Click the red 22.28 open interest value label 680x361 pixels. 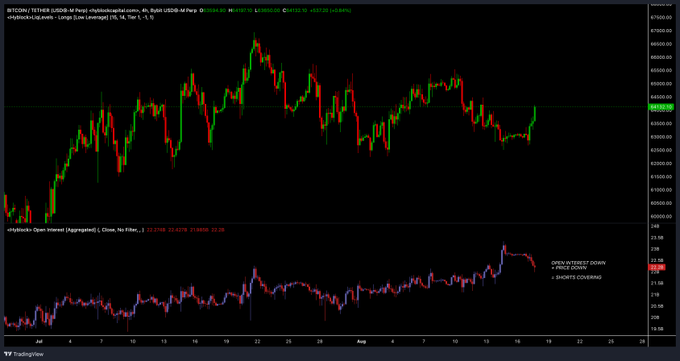656,267
